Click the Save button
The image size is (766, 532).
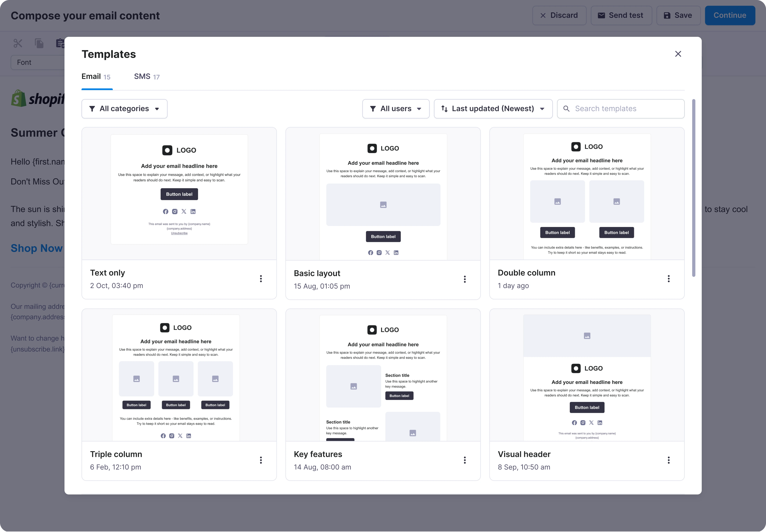click(x=678, y=15)
